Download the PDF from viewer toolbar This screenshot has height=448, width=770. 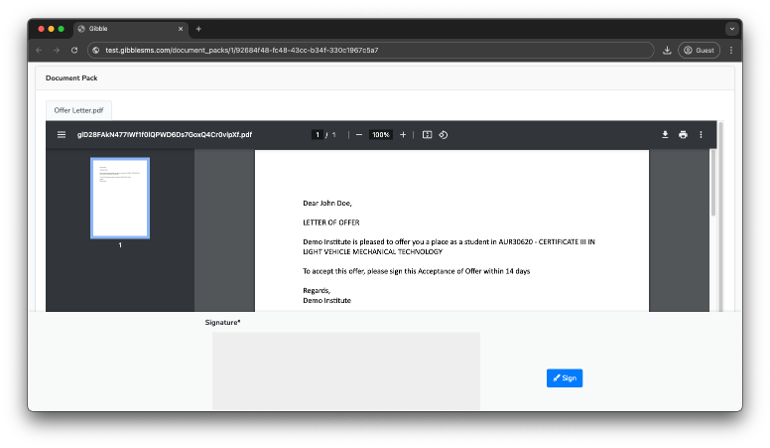(x=665, y=135)
